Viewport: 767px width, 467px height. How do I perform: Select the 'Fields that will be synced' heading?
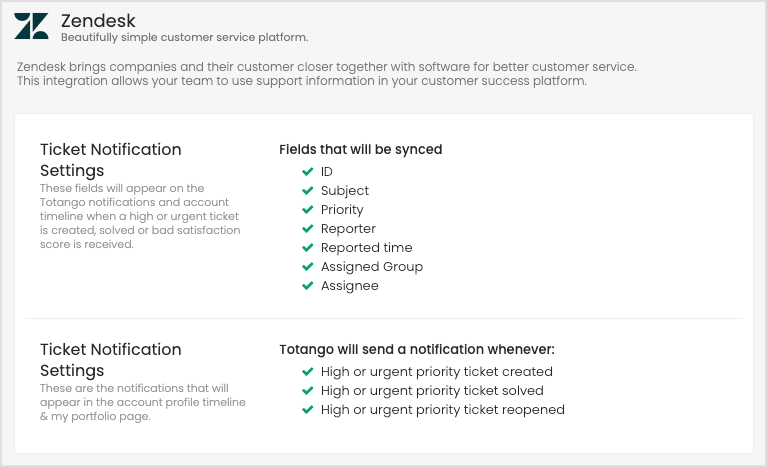(361, 150)
